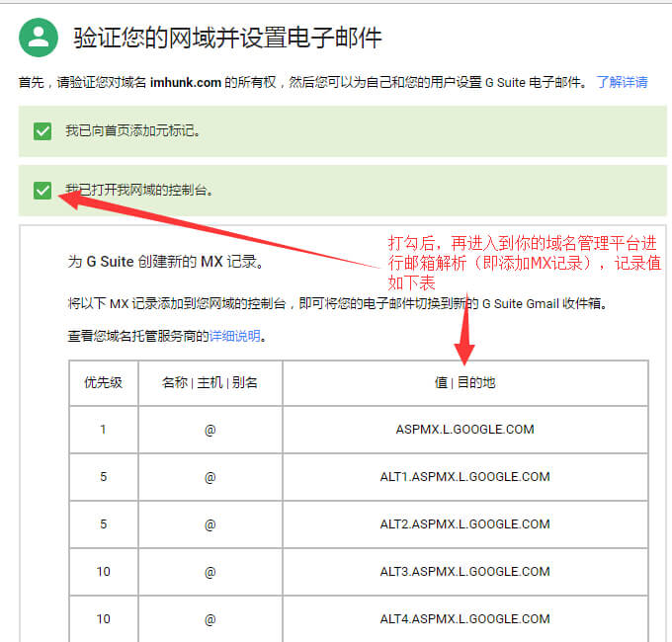Click priority '5' in the ALT1 row
This screenshot has height=642, width=672.
[104, 477]
